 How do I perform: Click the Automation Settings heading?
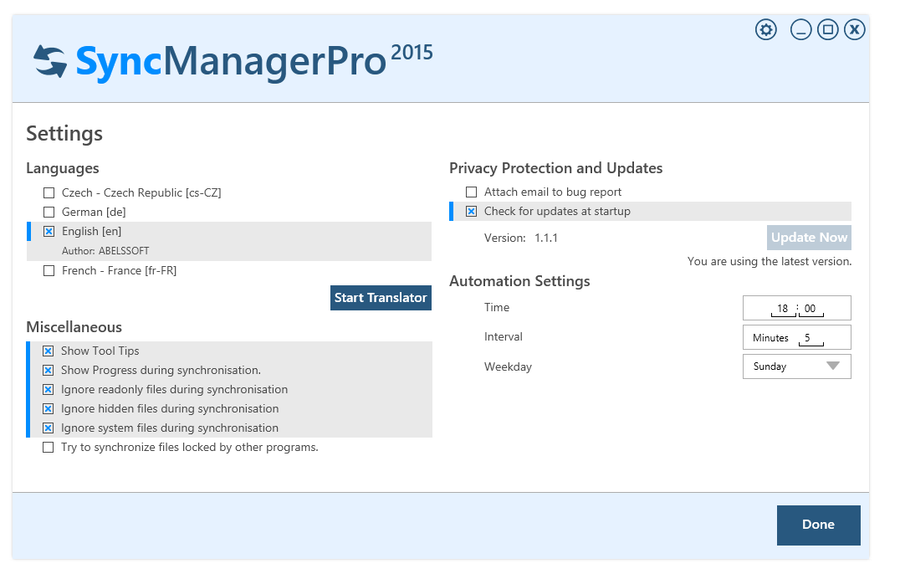coord(519,281)
